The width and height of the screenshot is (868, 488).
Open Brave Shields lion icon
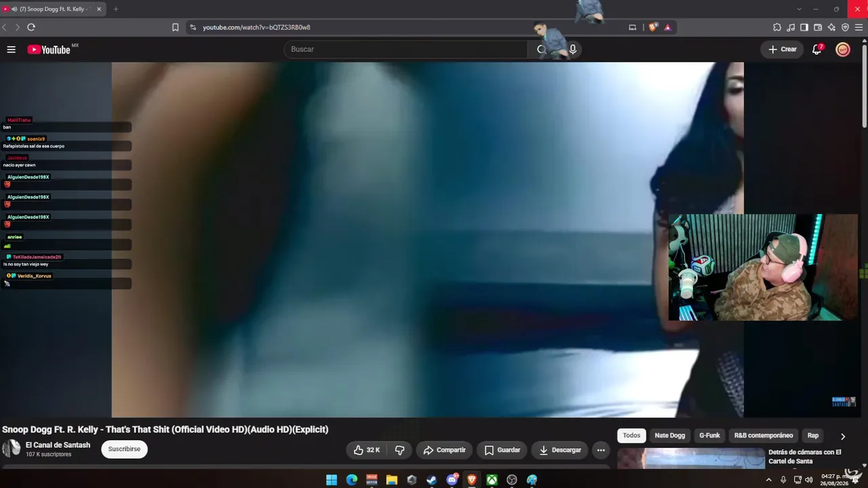[653, 27]
